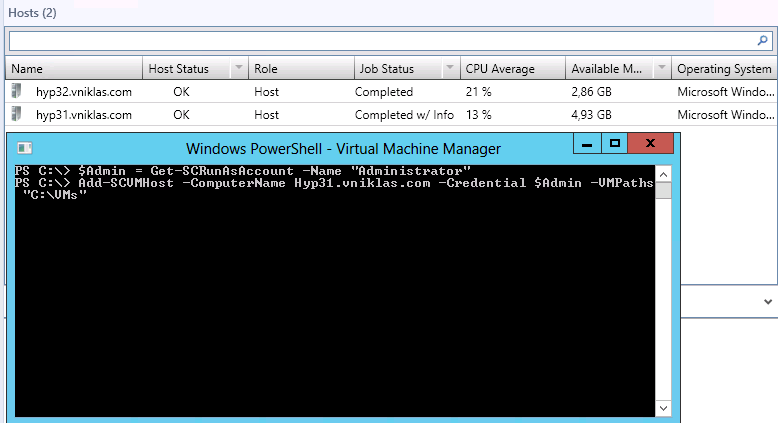Click the hyp32.vniklas.com host server icon
778x423 pixels.
(x=17, y=91)
